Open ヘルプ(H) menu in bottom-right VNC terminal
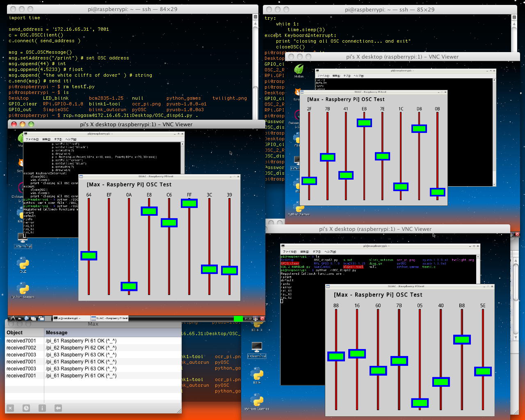The image size is (525, 420). (330, 251)
